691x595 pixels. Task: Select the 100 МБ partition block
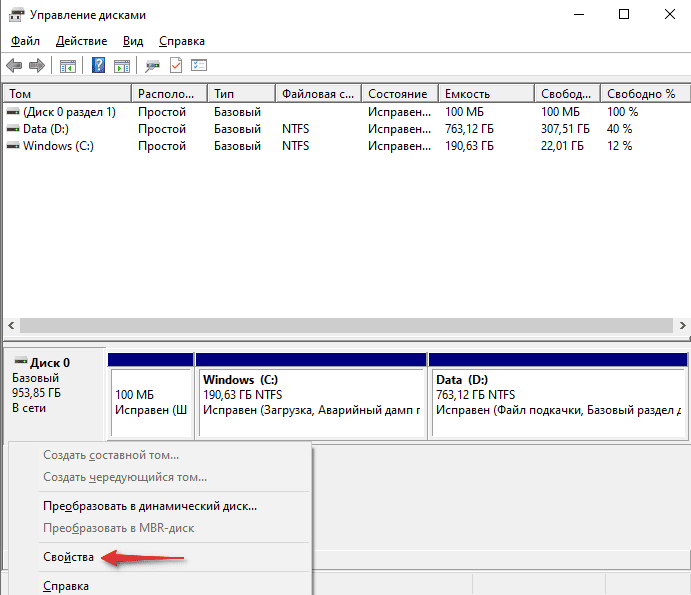(151, 396)
